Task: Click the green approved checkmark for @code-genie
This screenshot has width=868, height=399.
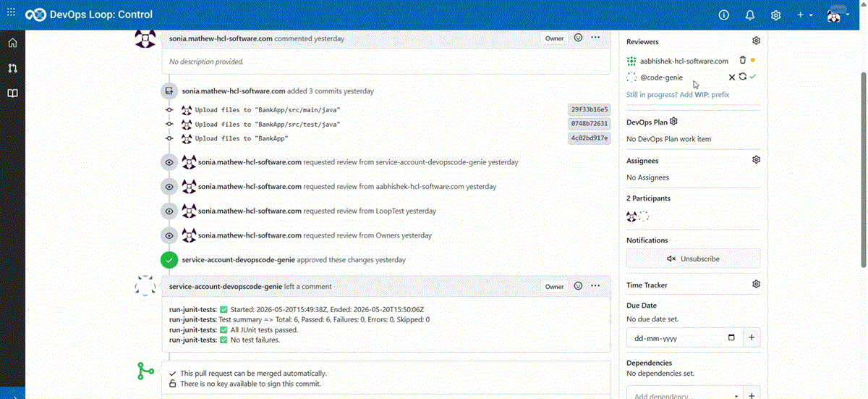Action: click(753, 76)
